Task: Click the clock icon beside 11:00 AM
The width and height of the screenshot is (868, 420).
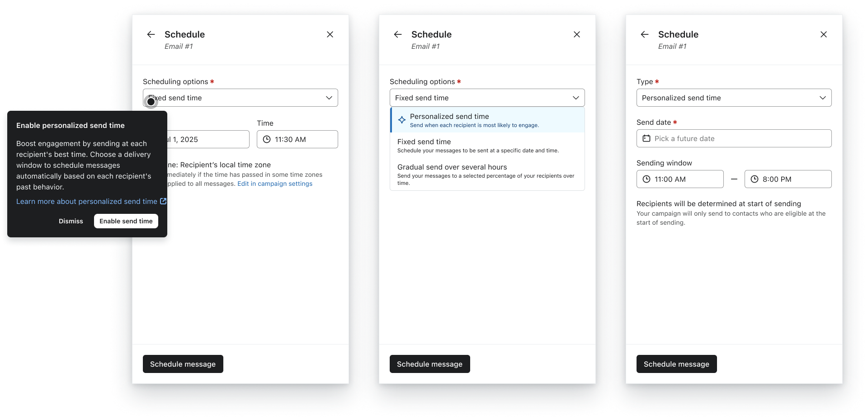Action: coord(647,179)
